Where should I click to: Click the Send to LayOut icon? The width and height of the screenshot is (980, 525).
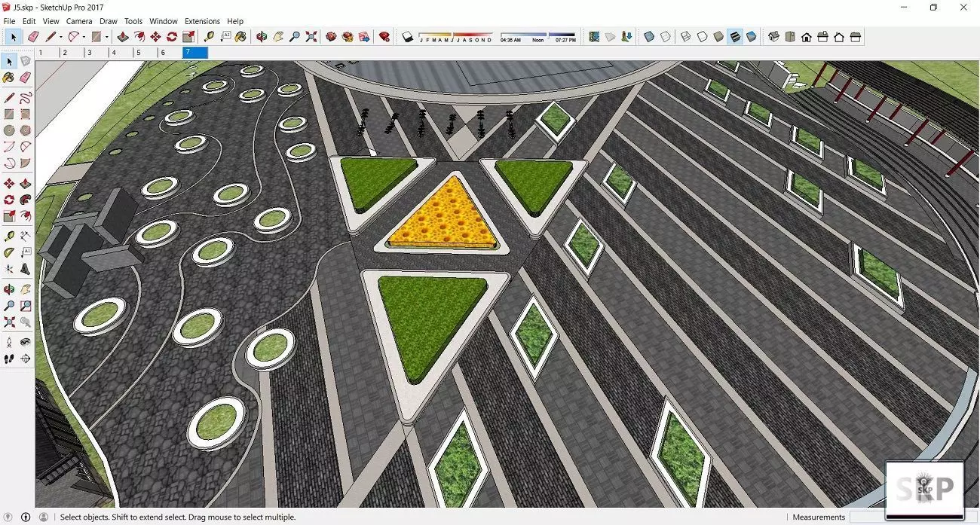pyautogui.click(x=364, y=37)
